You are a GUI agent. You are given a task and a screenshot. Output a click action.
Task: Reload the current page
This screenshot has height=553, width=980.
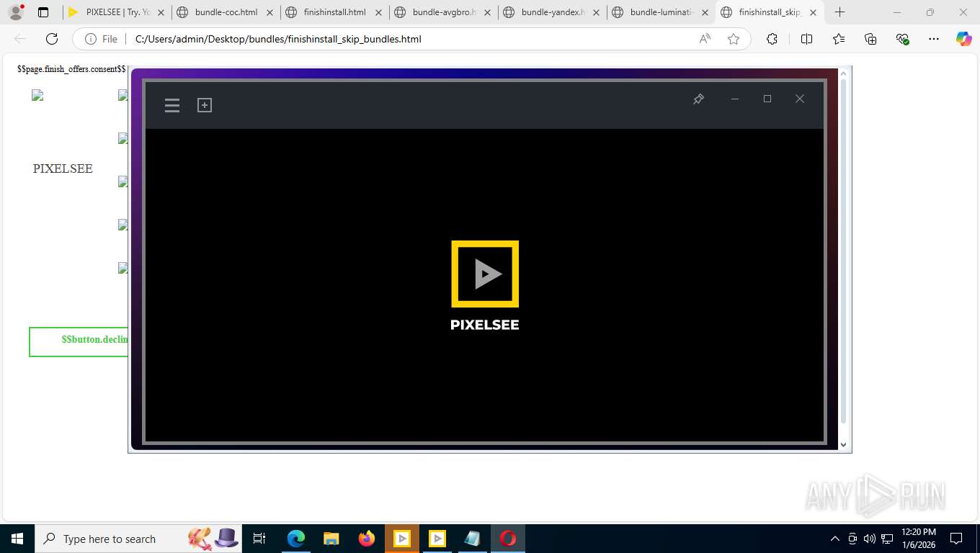[52, 39]
